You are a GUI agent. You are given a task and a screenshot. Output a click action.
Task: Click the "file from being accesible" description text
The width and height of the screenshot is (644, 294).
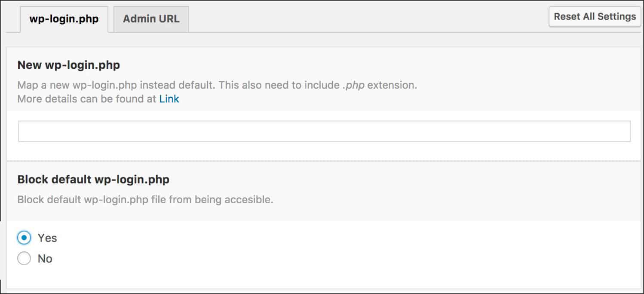coord(219,200)
